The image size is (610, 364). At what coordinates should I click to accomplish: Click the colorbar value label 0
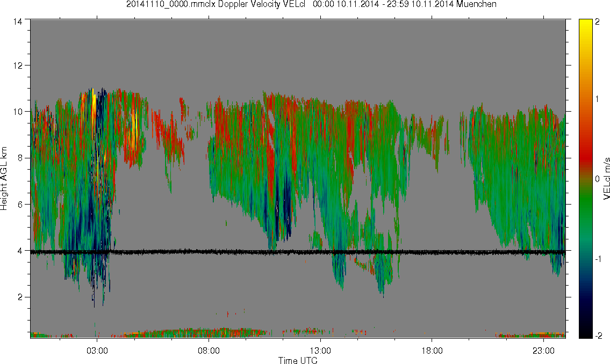click(597, 179)
